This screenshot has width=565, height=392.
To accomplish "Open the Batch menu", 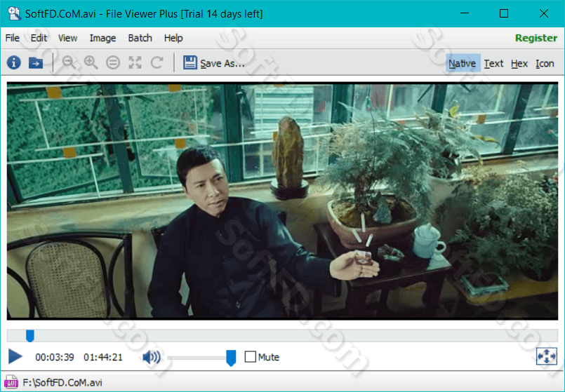I will 140,38.
